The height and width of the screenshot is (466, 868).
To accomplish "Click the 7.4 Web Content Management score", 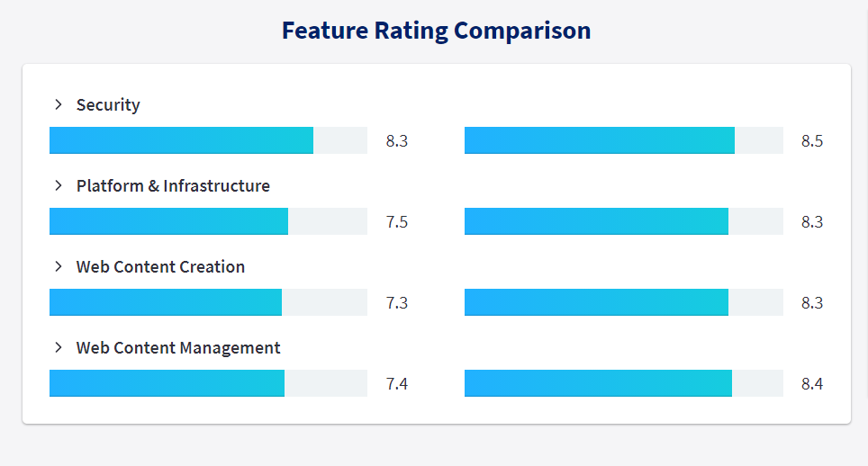I will pyautogui.click(x=397, y=383).
